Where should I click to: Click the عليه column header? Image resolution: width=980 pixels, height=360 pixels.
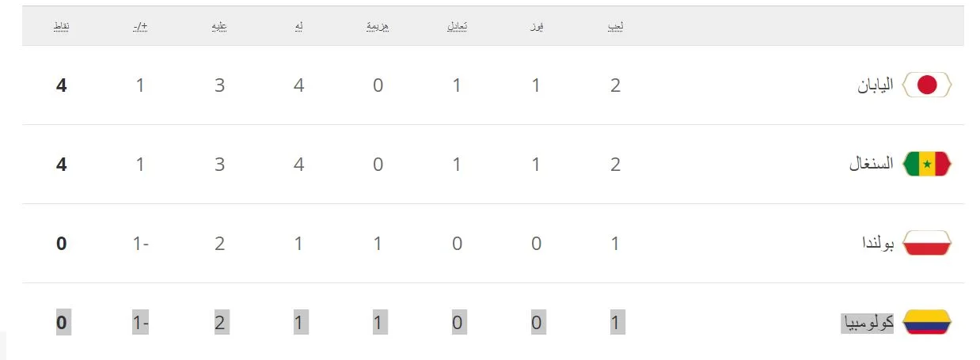pos(219,27)
